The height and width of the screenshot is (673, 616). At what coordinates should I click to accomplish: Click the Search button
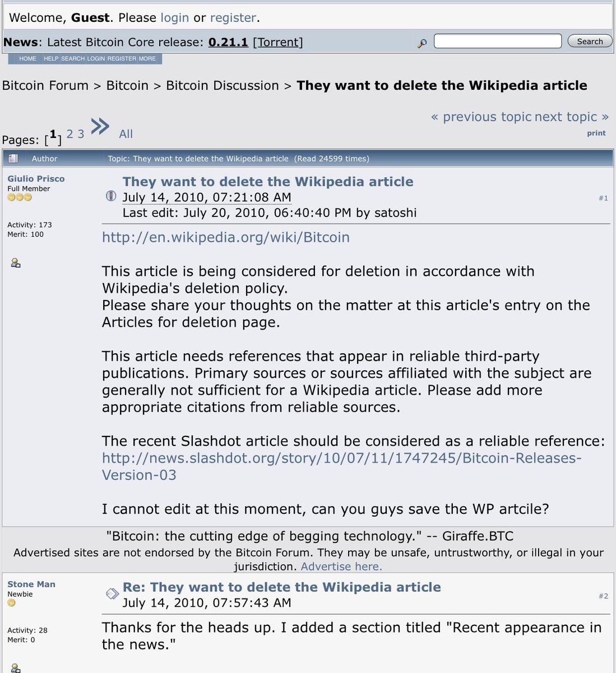click(590, 42)
